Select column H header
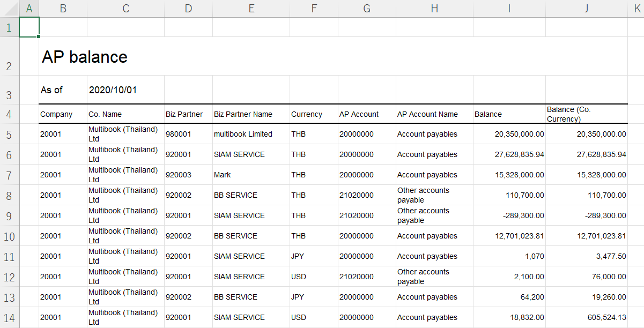This screenshot has height=328, width=644. pyautogui.click(x=434, y=9)
